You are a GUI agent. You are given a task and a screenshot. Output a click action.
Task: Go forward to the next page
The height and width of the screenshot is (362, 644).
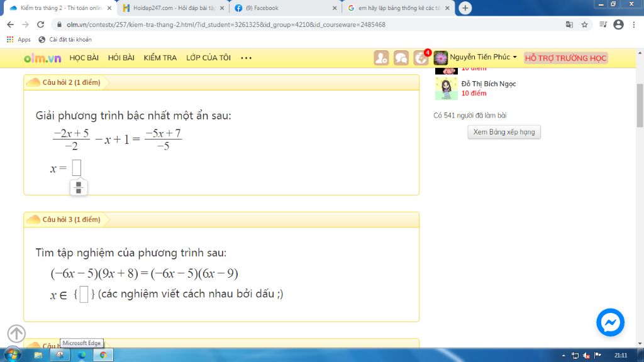coord(25,25)
